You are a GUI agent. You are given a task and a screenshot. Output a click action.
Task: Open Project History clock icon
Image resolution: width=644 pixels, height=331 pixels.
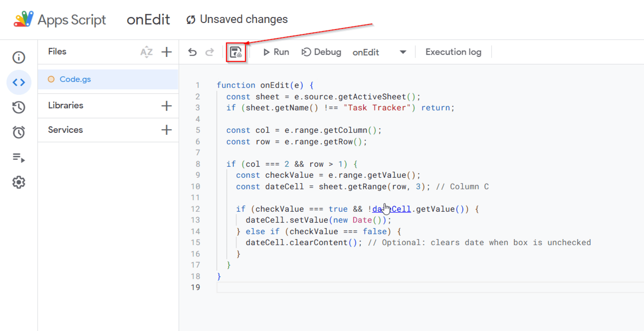click(19, 107)
